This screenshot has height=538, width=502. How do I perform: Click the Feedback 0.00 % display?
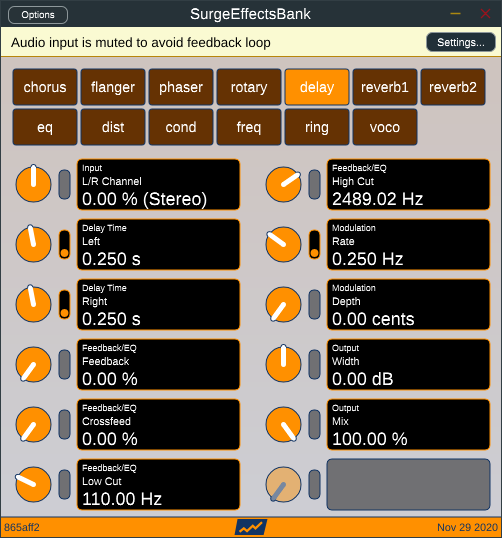coord(158,364)
